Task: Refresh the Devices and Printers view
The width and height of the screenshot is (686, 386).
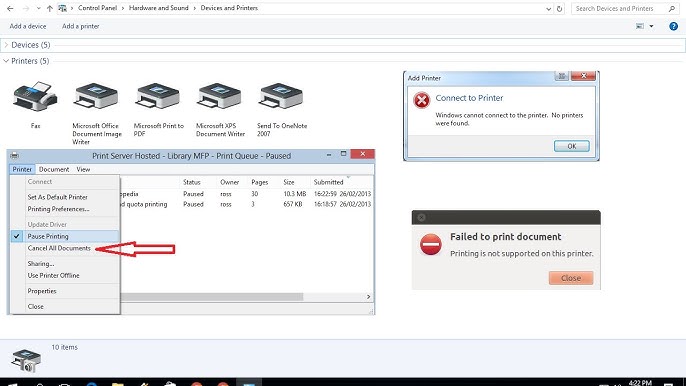Action: (x=560, y=8)
